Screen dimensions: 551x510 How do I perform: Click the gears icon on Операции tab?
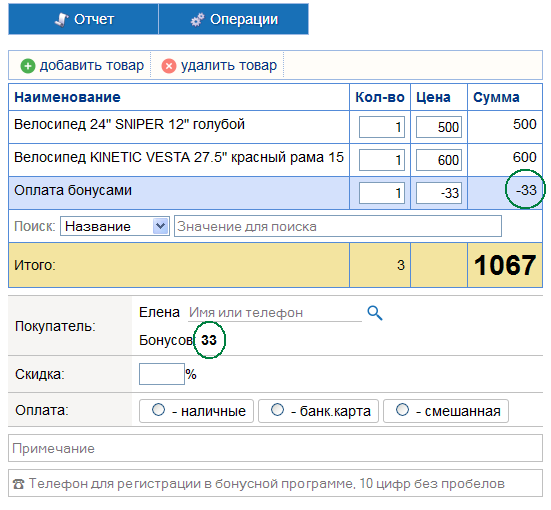(197, 20)
